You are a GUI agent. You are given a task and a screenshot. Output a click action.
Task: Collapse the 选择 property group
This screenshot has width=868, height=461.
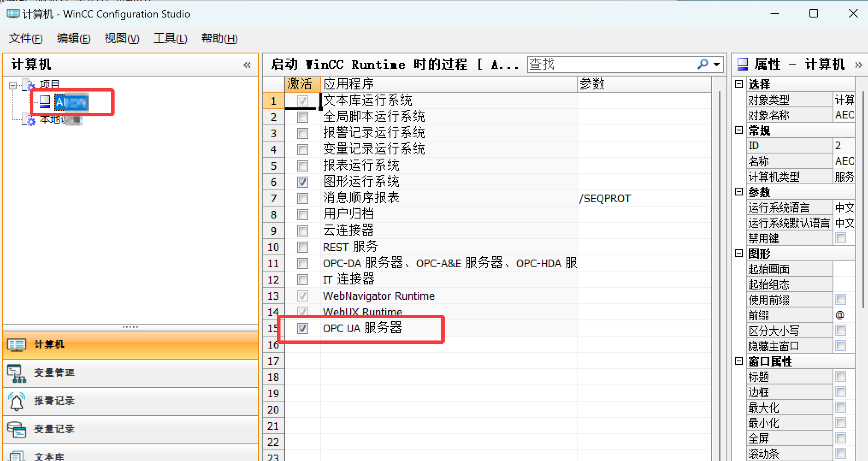(x=739, y=84)
